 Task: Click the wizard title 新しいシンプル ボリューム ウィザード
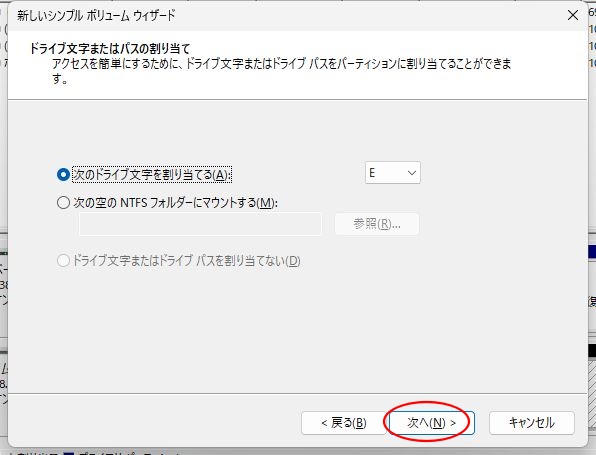click(96, 16)
